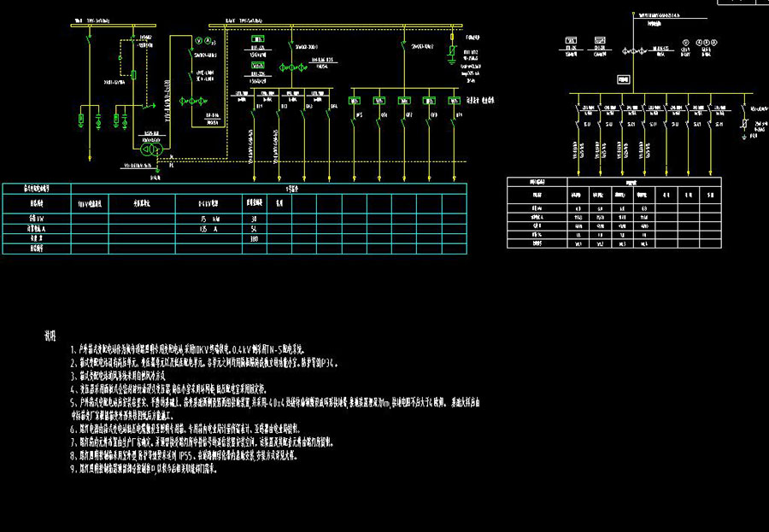
Task: Select the voltmeter V circle symbol
Action: [197, 41]
